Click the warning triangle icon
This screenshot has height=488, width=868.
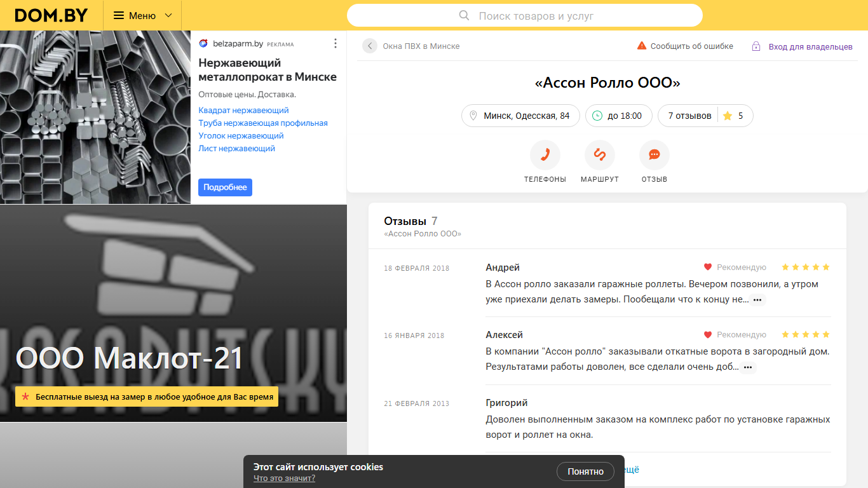pos(642,46)
